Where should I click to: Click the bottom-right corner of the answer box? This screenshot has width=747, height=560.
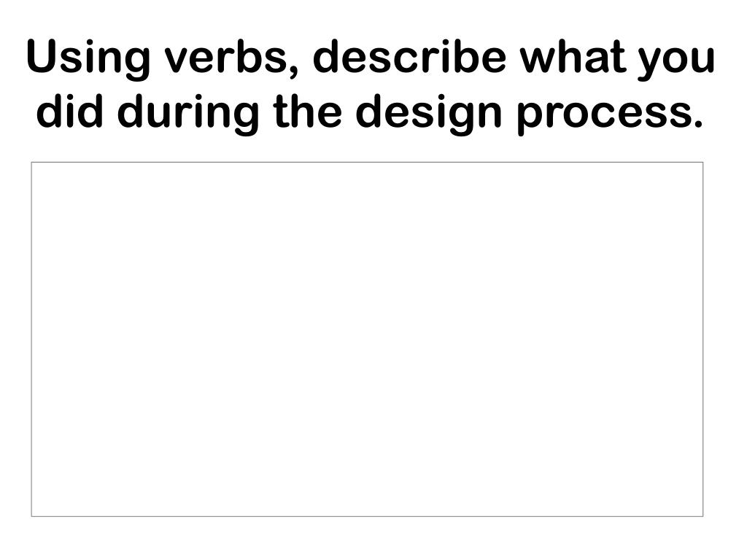pos(703,516)
